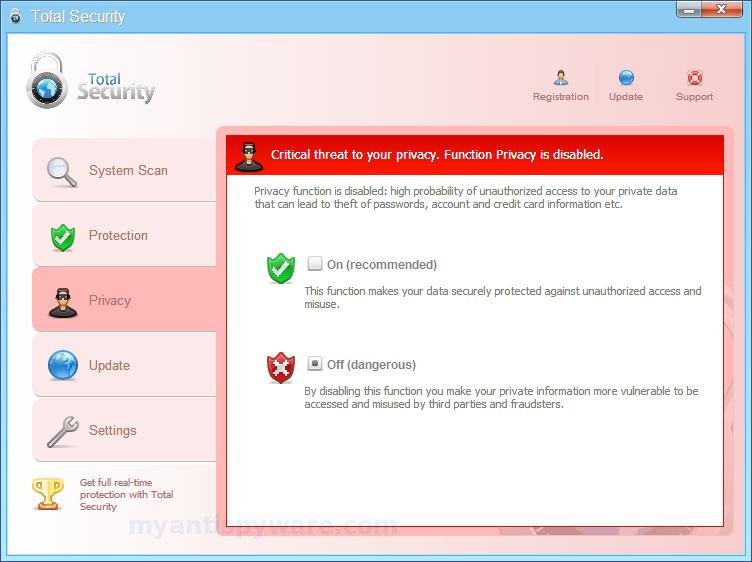
Task: Select the Privacy tab
Action: (124, 300)
